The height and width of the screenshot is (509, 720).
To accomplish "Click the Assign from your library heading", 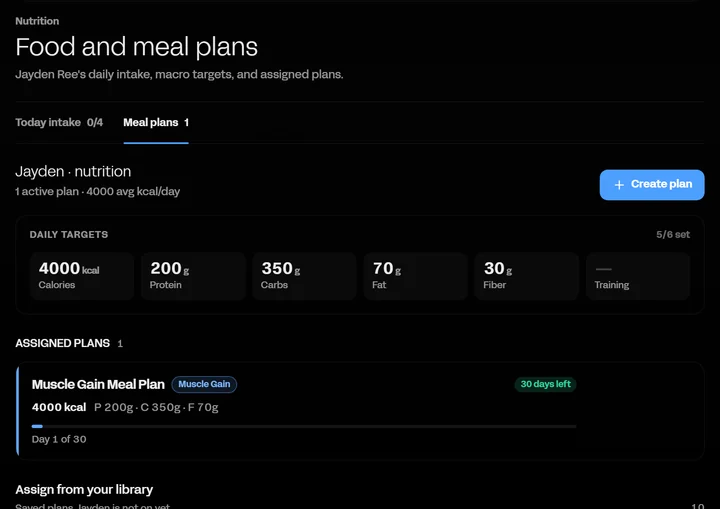I will tap(84, 490).
